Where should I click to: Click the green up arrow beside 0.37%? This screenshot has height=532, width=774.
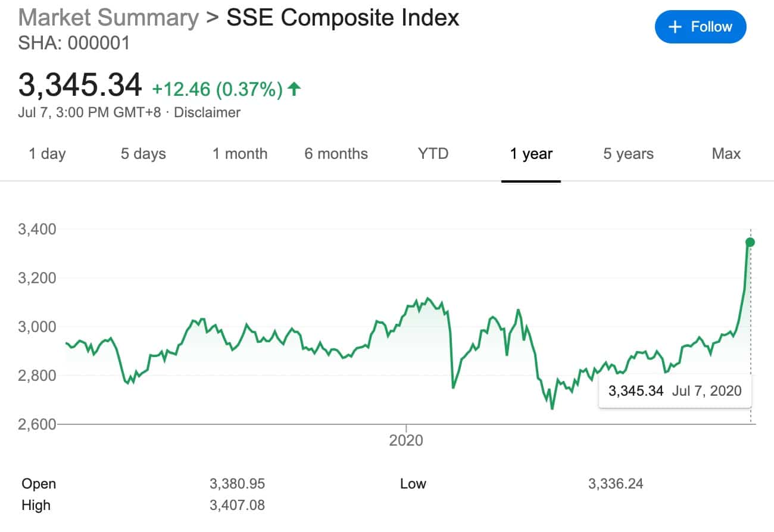[294, 90]
